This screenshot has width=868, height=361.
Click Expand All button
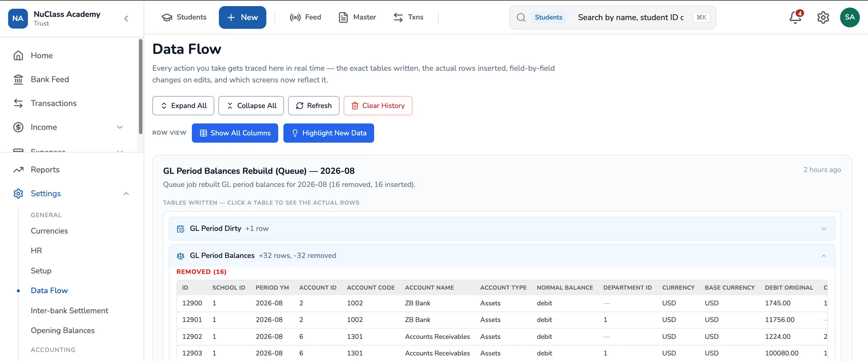point(183,106)
